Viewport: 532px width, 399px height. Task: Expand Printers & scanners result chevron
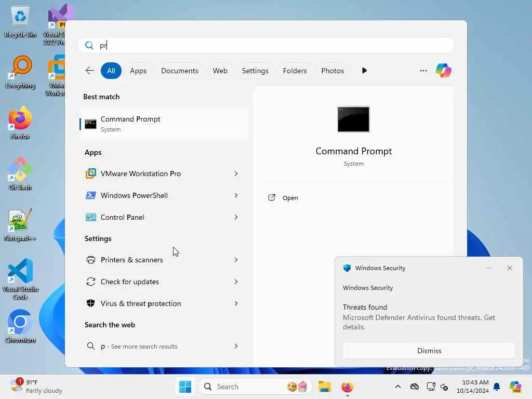[236, 260]
